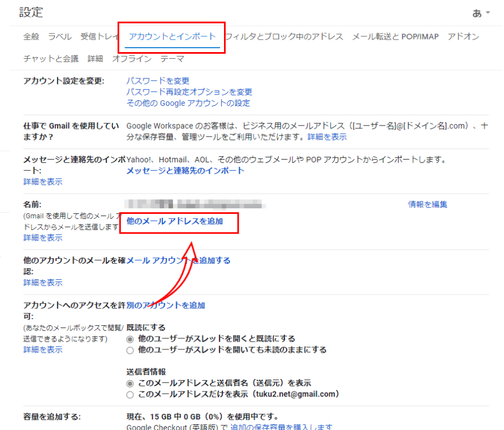
Task: Switch to the 全般 tab
Action: [31, 36]
